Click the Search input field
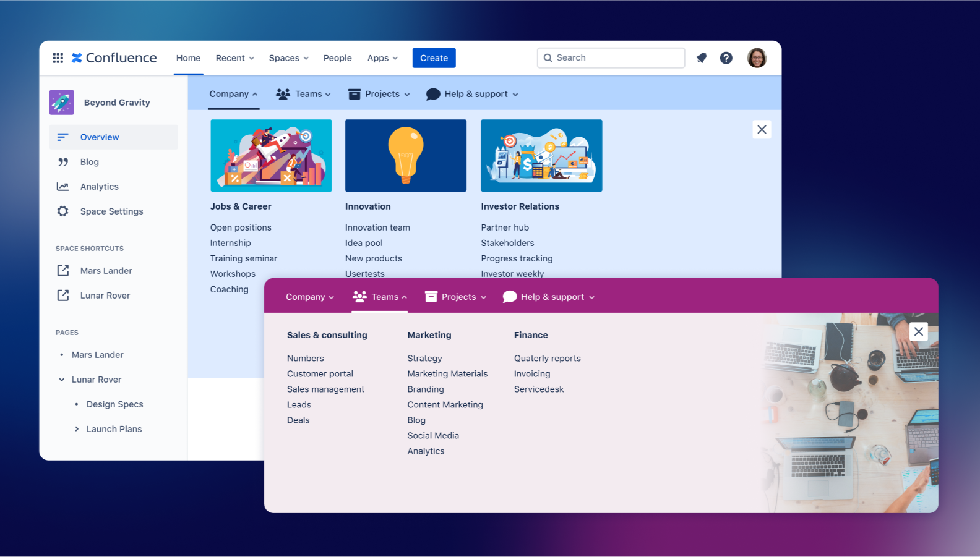 pyautogui.click(x=611, y=58)
